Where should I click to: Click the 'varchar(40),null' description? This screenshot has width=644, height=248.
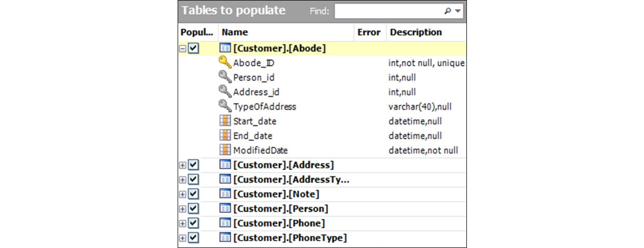(420, 106)
